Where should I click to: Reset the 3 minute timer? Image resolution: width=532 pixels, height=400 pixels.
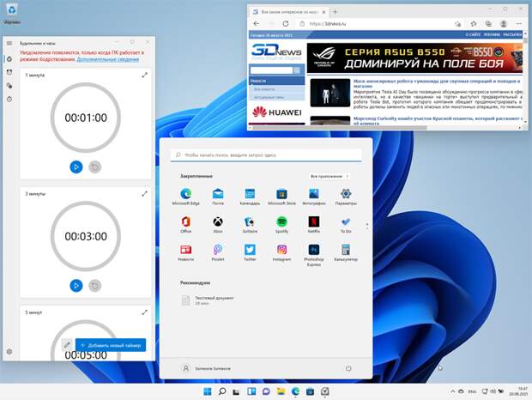point(95,286)
